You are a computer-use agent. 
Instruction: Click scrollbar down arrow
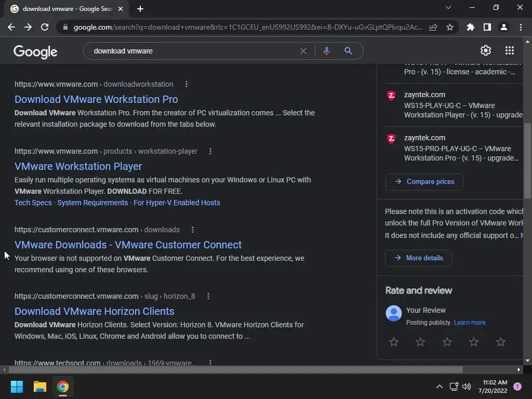click(x=527, y=361)
